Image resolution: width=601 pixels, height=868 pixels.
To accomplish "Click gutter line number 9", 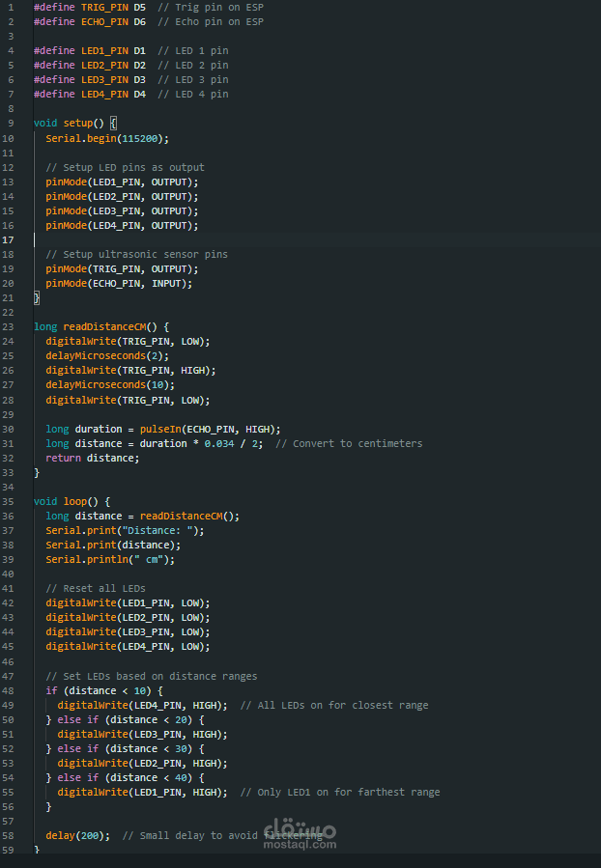I will (x=11, y=123).
